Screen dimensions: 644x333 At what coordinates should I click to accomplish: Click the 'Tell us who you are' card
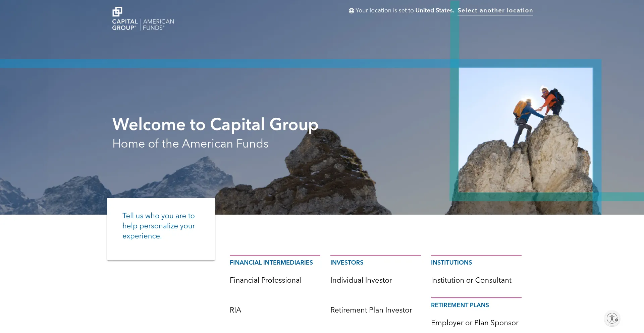(x=161, y=229)
